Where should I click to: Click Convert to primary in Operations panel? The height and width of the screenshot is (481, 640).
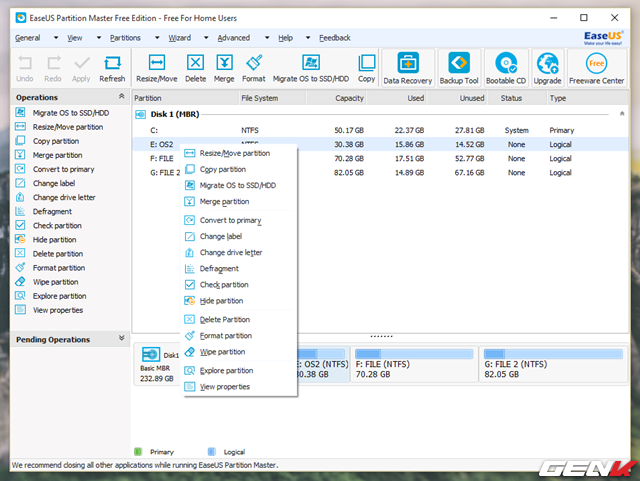point(63,169)
